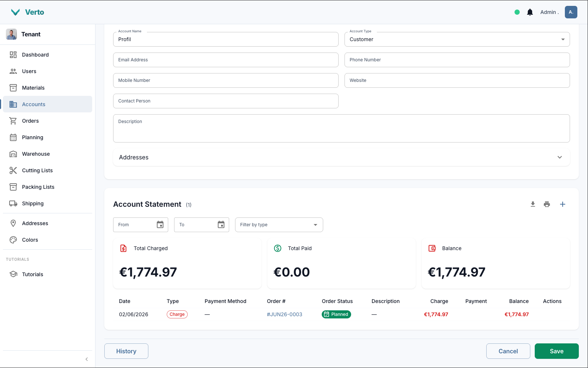The image size is (588, 368).
Task: Click the Balance wallet icon
Action: [x=432, y=248]
